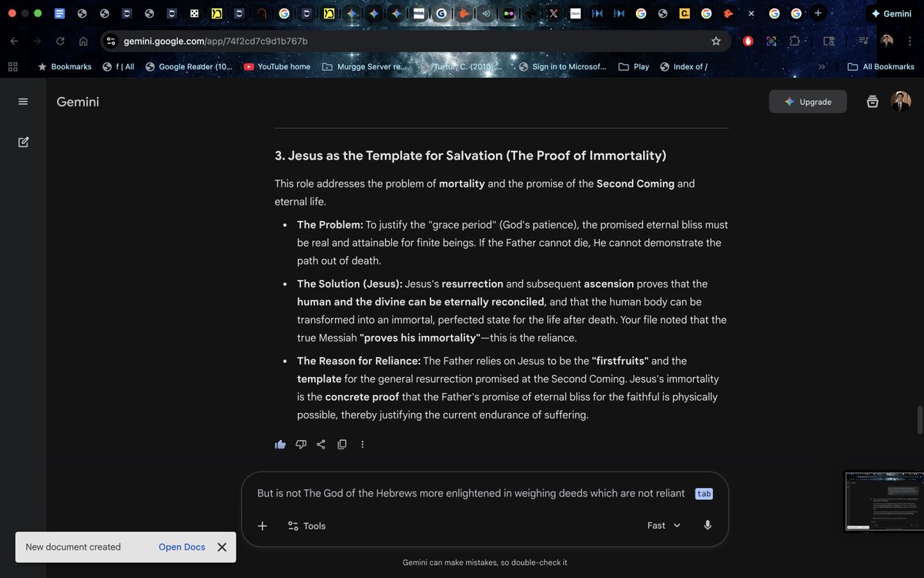Switch to the tab playing audio
924x578 pixels.
click(x=486, y=13)
